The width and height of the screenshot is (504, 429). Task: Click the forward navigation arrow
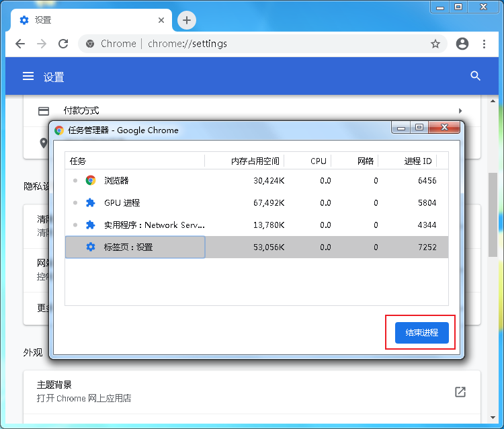coord(42,44)
